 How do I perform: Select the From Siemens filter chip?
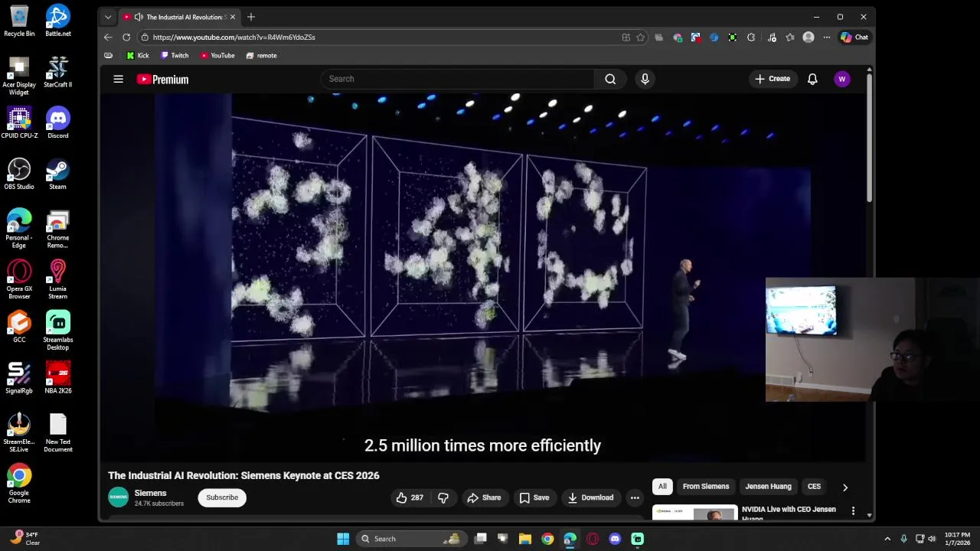[x=706, y=487]
